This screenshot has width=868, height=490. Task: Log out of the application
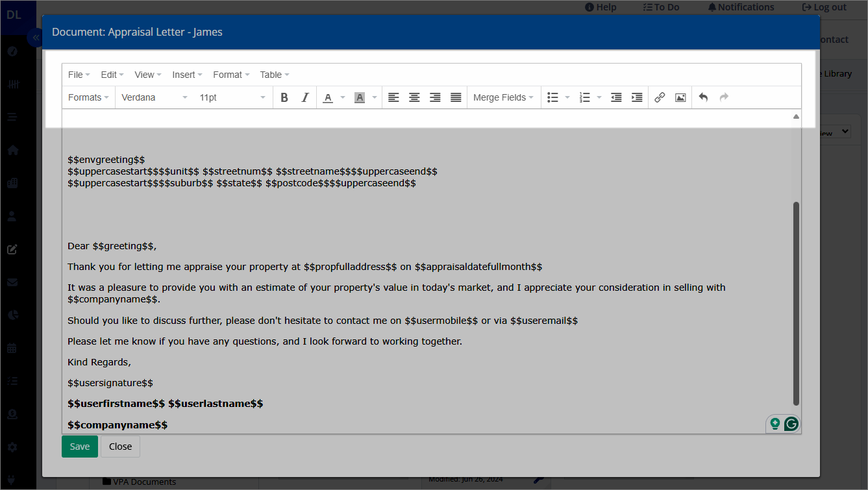[825, 7]
